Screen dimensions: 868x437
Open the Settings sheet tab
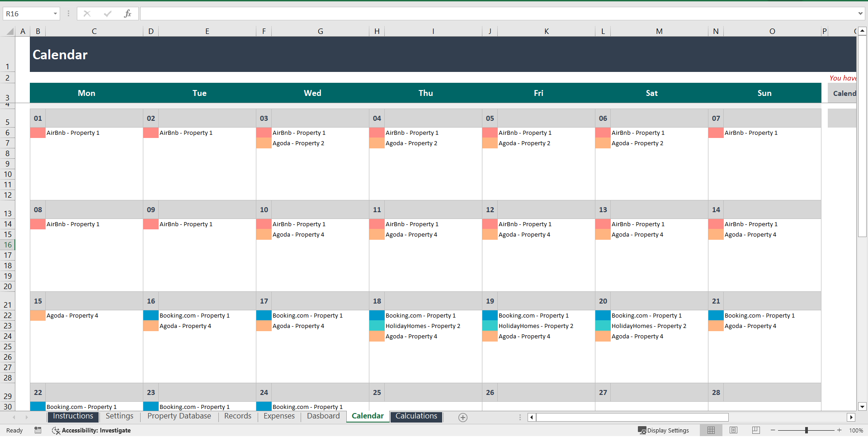pos(119,416)
